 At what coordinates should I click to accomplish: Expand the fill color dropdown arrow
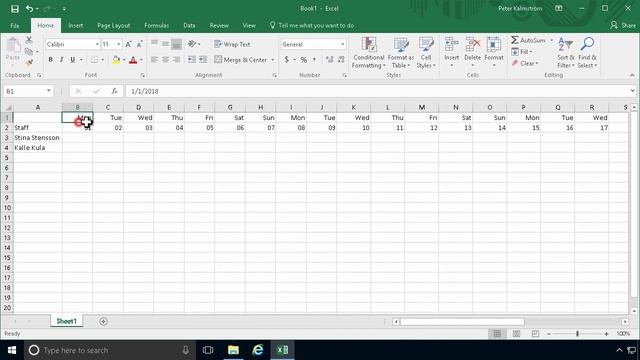[124, 60]
